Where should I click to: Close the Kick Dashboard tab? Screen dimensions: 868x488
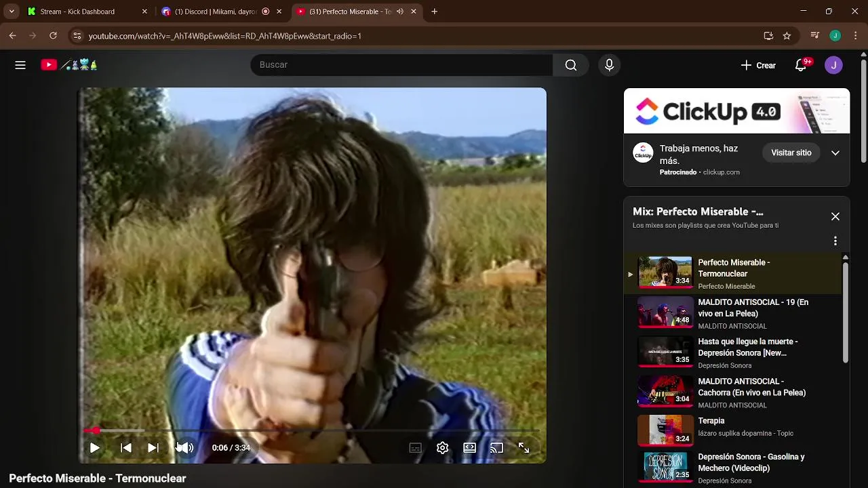coord(144,12)
